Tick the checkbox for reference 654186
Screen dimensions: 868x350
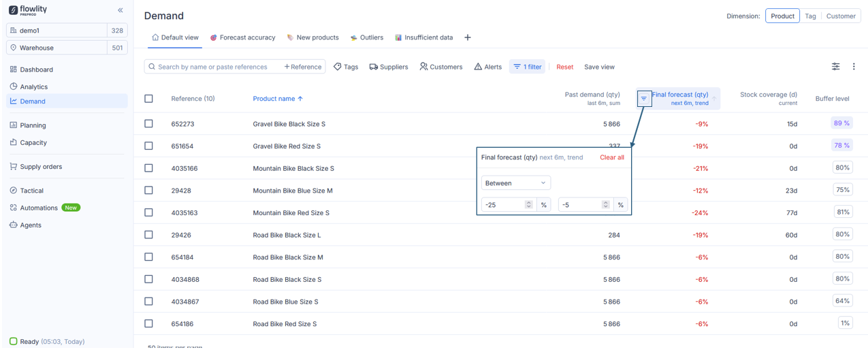148,323
